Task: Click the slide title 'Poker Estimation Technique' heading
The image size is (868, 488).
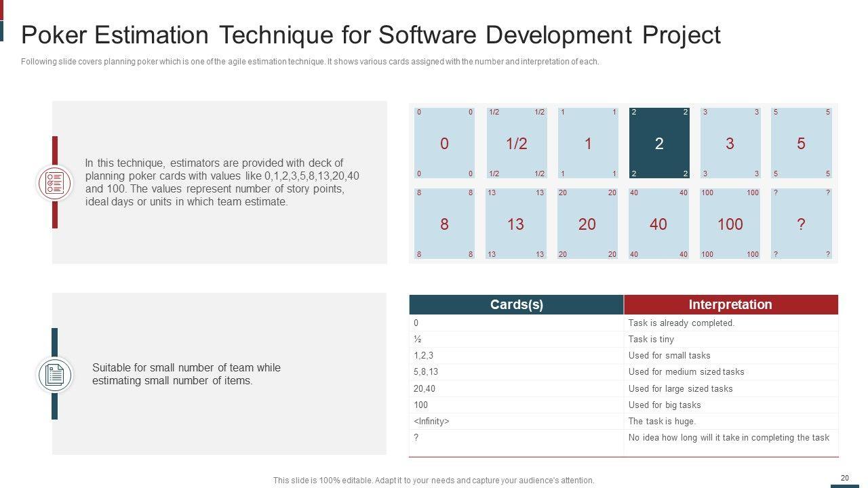Action: (371, 35)
